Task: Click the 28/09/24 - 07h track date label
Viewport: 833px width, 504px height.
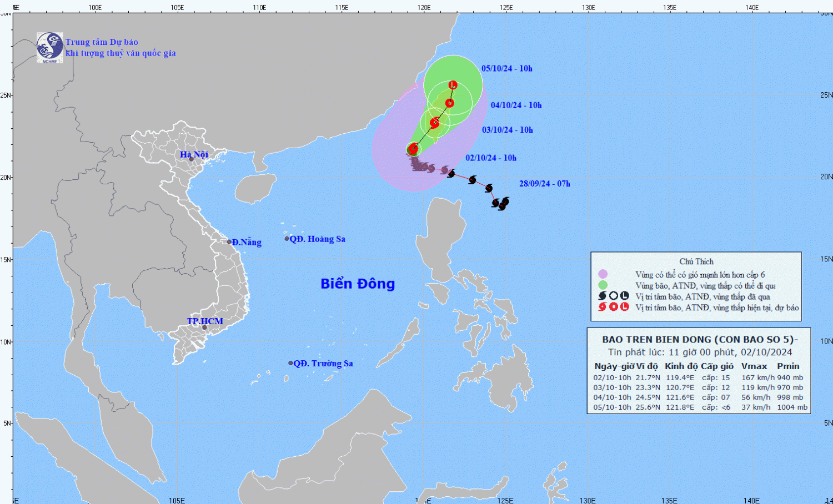Action: 544,184
